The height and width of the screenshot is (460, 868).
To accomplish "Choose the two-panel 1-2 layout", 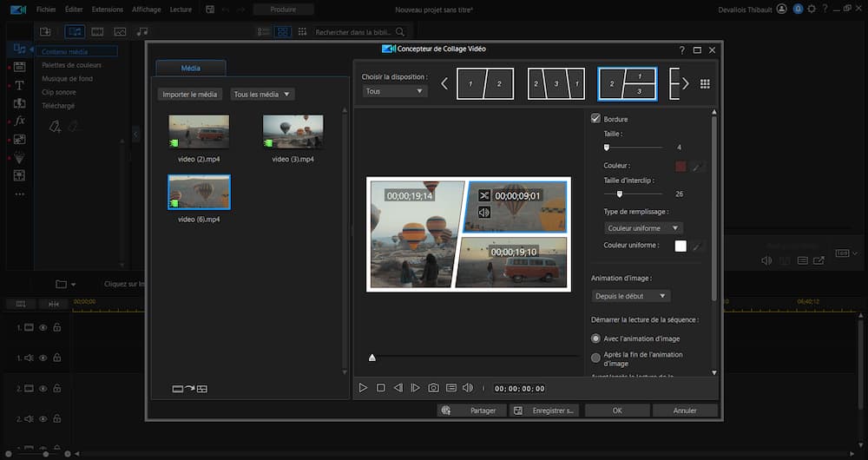I will pos(485,83).
